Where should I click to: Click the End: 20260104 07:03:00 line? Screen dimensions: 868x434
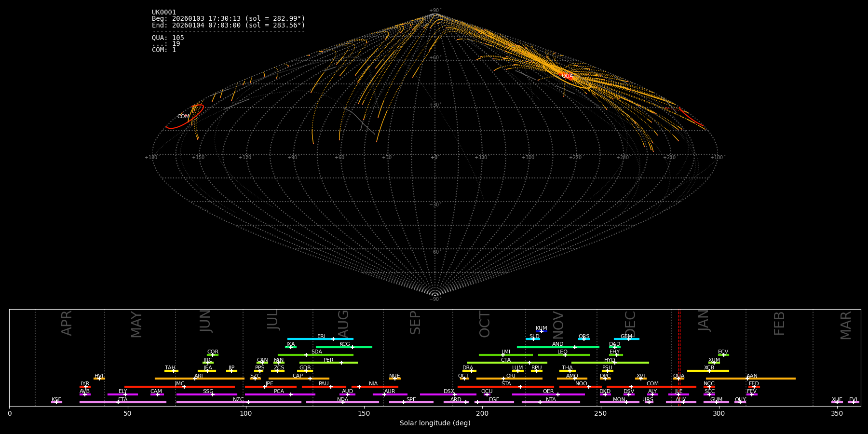tap(228, 25)
